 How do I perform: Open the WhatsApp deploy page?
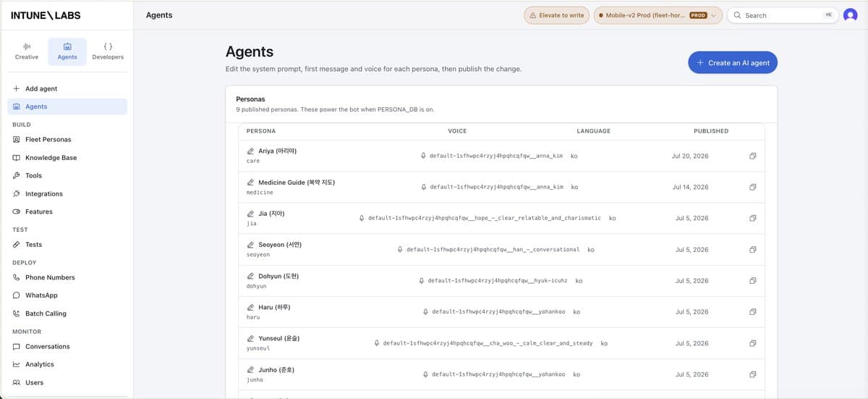[67, 295]
